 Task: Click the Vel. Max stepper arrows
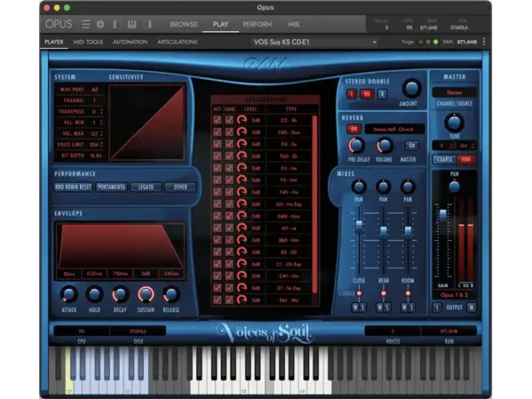point(101,133)
